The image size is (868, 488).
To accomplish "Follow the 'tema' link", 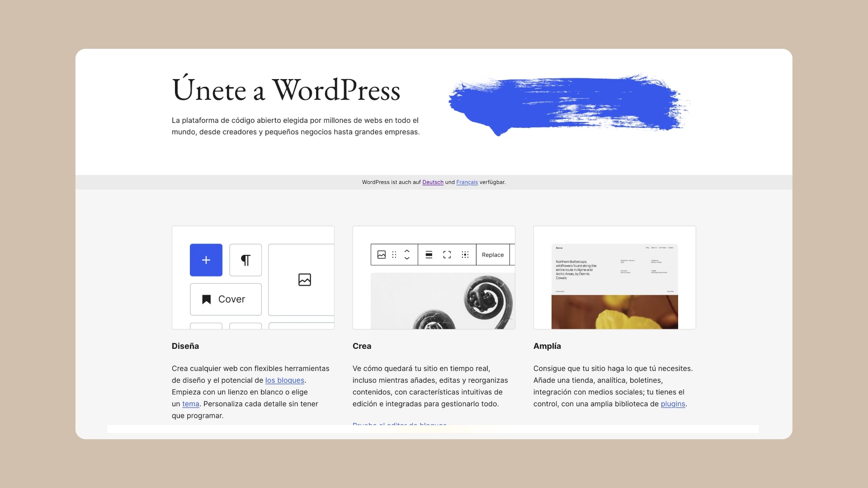I will coord(190,404).
